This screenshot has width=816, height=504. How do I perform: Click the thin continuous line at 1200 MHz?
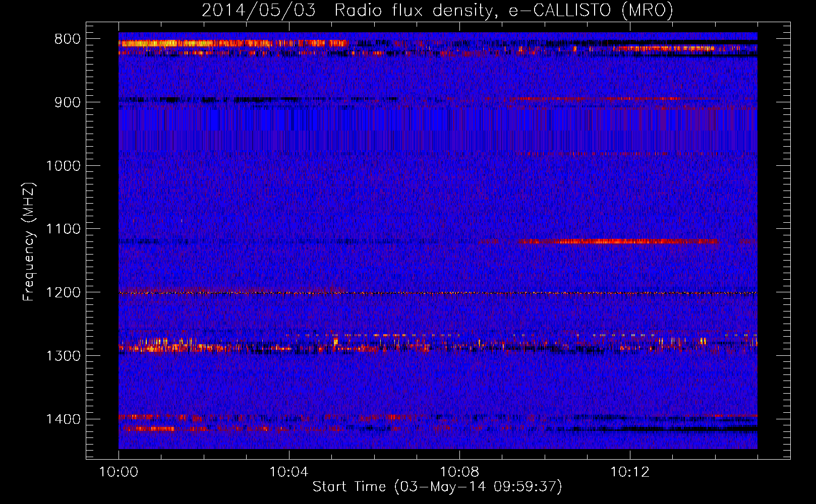pyautogui.click(x=438, y=293)
